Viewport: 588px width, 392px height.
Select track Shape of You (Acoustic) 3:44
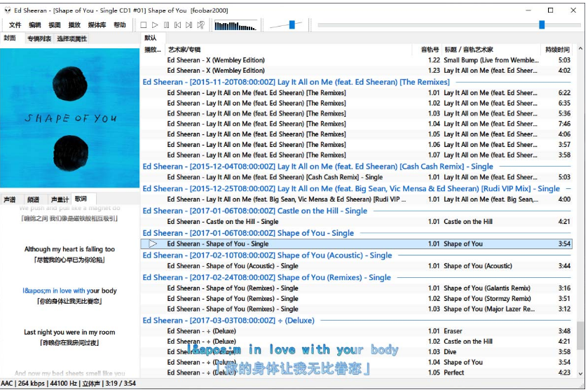coord(356,266)
